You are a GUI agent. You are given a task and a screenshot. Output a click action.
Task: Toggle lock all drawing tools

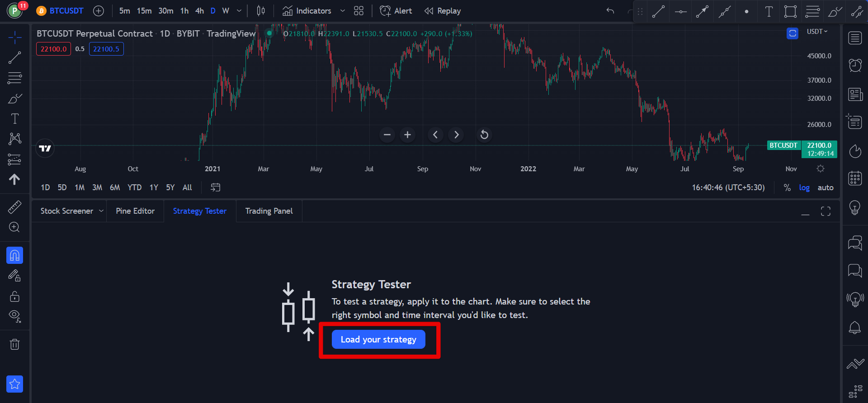14,296
